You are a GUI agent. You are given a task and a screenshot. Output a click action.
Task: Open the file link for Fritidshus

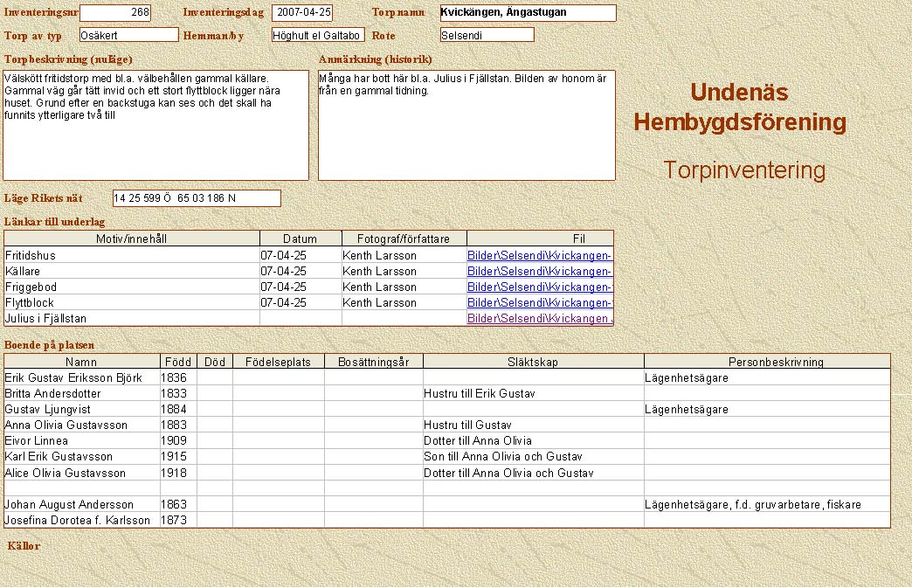(x=539, y=256)
